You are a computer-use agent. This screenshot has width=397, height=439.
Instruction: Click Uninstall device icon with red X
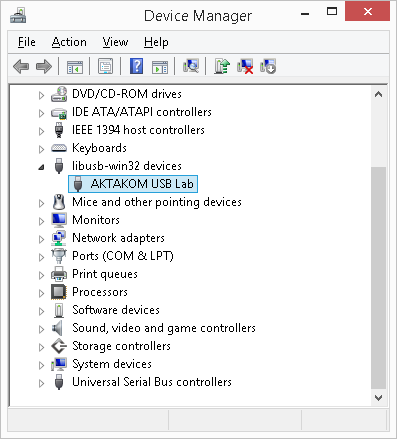[x=245, y=66]
